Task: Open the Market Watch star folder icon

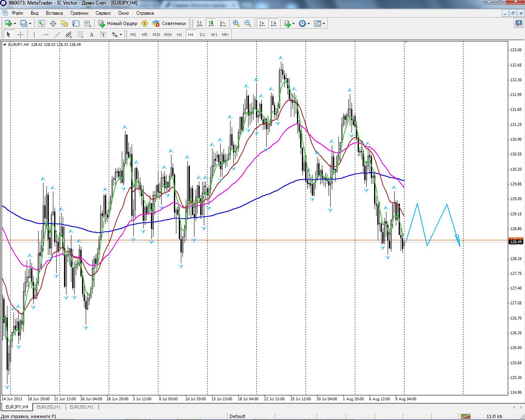Action: (64, 23)
